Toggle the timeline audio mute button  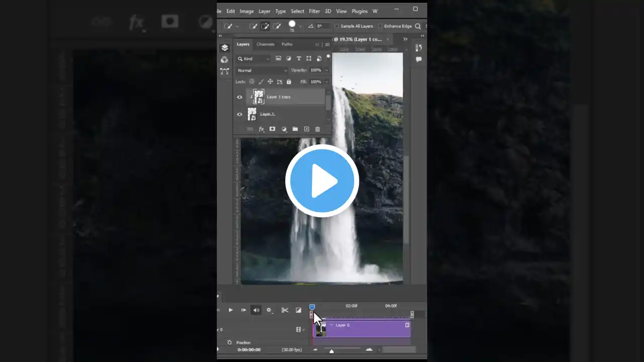(256, 310)
